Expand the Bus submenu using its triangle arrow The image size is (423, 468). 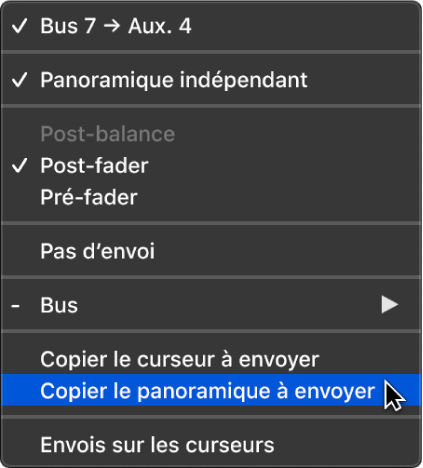click(x=390, y=305)
